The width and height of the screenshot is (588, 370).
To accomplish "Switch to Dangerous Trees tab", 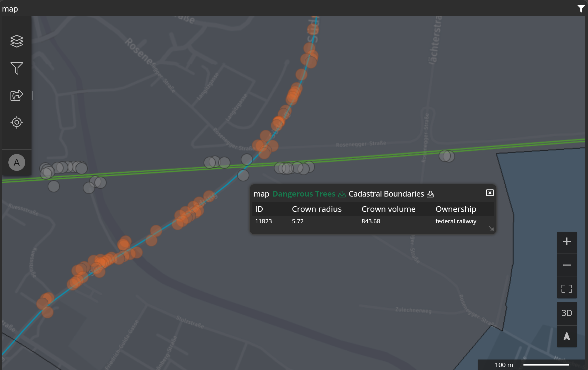I will [304, 194].
